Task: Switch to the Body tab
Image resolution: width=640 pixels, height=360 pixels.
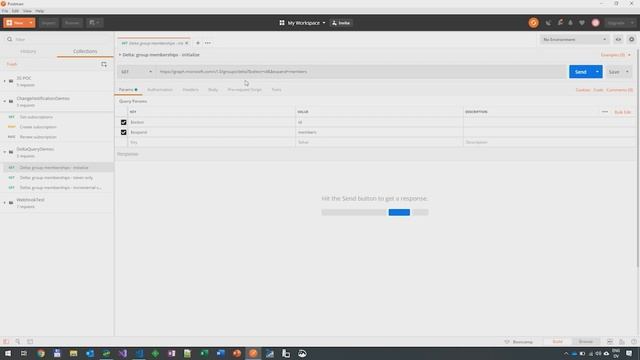Action: coord(213,90)
